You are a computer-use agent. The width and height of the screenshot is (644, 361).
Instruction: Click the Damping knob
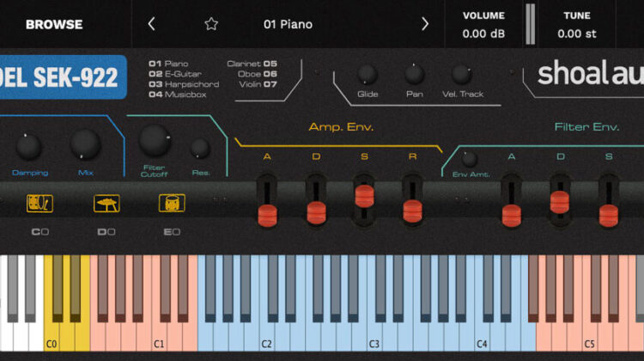point(28,147)
